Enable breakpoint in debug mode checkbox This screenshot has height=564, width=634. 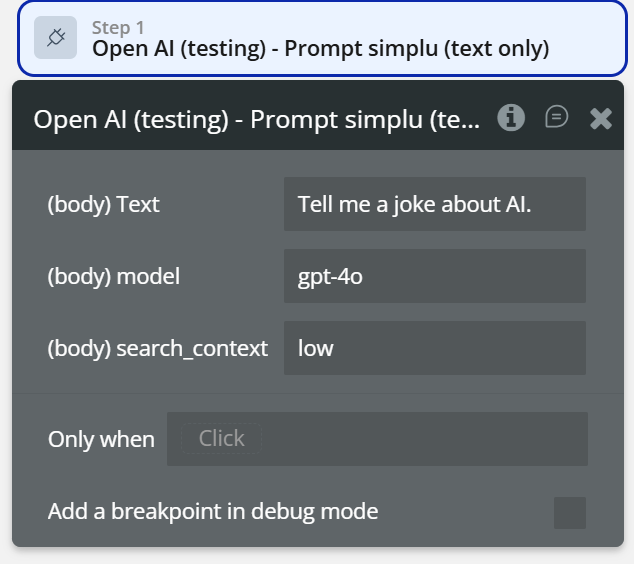[570, 513]
